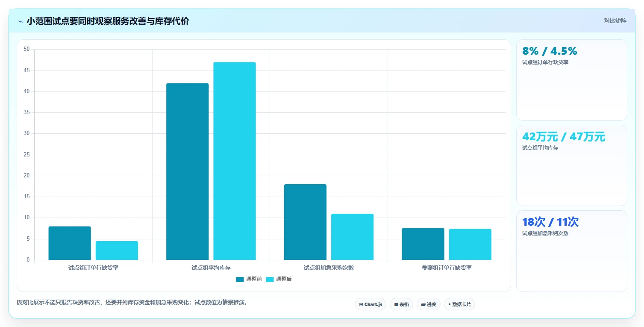Select the 数据卡片 pill button
Image resolution: width=644 pixels, height=327 pixels.
[459, 304]
